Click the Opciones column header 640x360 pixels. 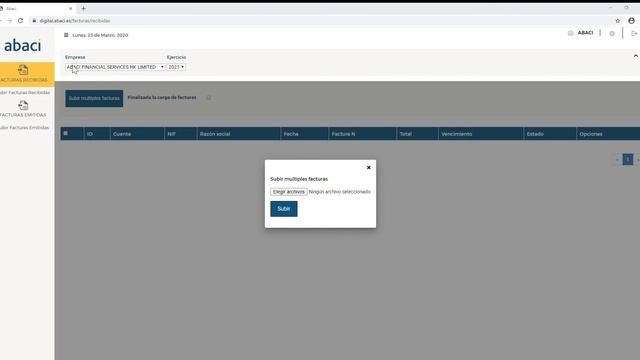591,134
